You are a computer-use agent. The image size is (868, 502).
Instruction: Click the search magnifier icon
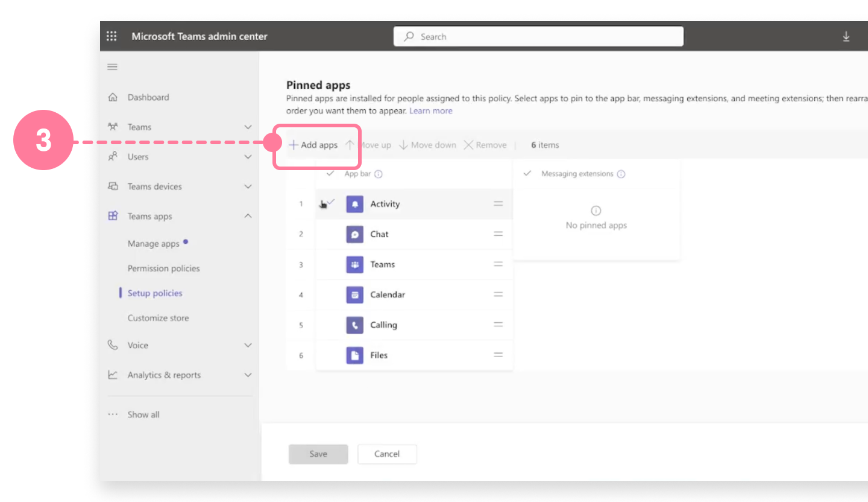click(409, 36)
